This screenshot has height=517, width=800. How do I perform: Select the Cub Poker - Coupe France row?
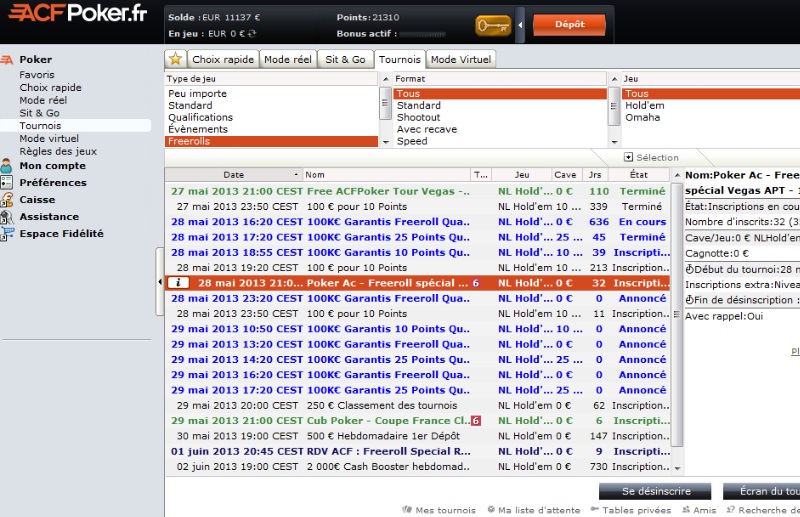pos(418,421)
